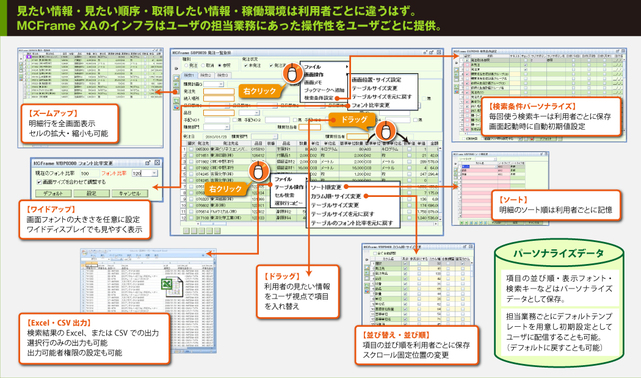Click the pin icon in the font ratio dialog title bar

coord(148,163)
